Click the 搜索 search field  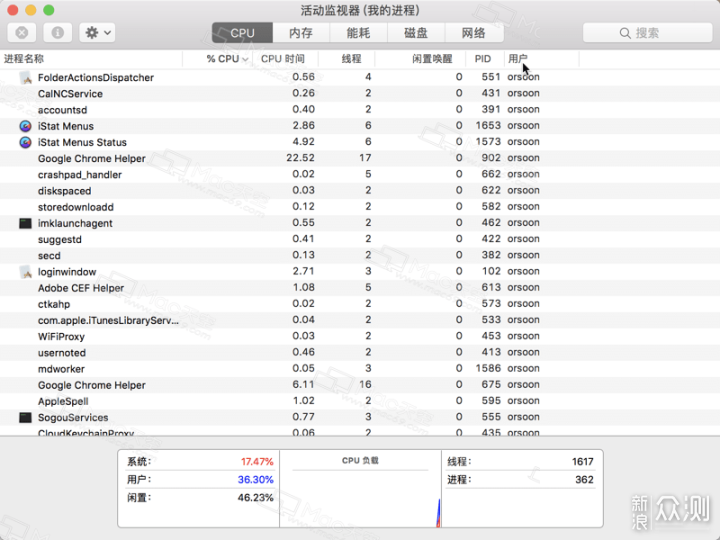click(647, 33)
